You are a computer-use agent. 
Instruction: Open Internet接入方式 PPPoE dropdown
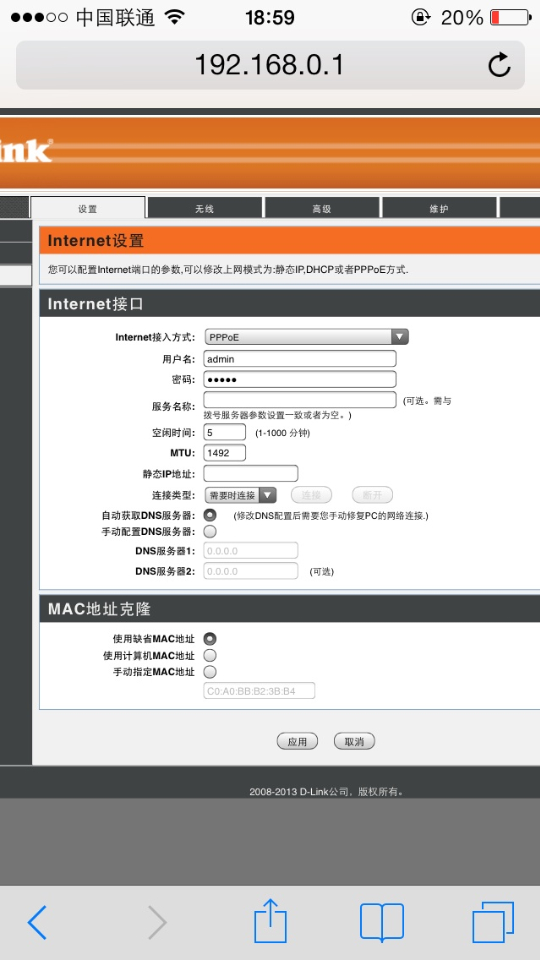pos(306,337)
